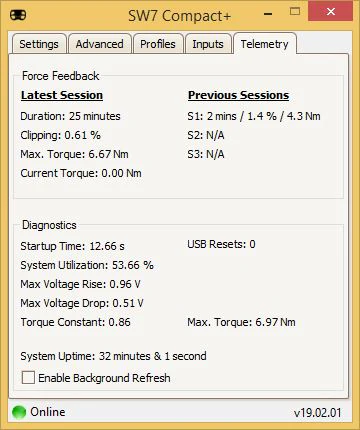Click Max. Torque: 6.67 Nm line
This screenshot has width=360, height=430.
(74, 154)
